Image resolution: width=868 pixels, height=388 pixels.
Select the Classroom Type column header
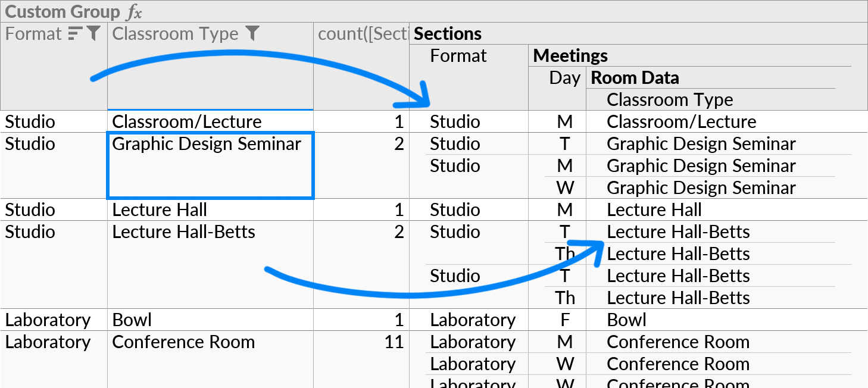coord(173,33)
